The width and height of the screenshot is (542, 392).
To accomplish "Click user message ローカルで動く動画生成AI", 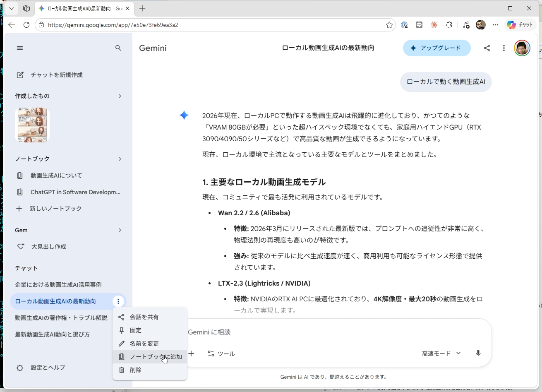I will 446,82.
